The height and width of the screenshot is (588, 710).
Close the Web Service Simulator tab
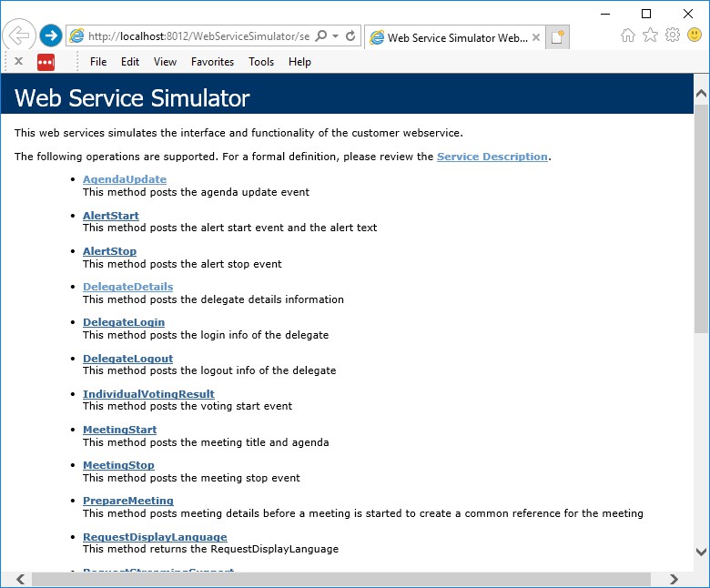click(536, 37)
